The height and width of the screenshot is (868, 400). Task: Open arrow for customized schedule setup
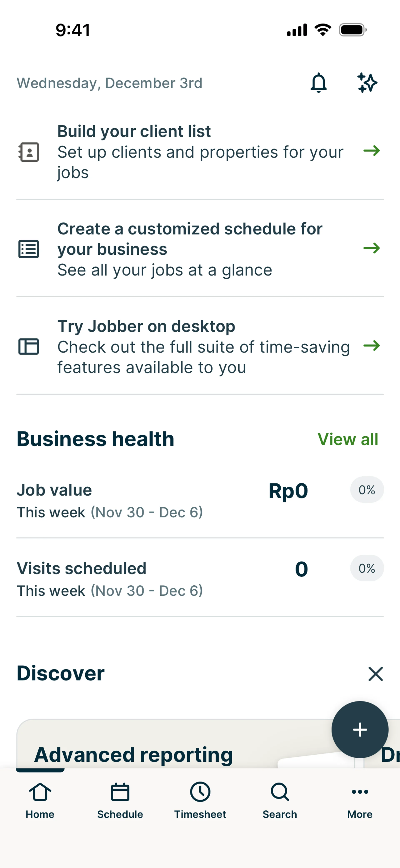pos(372,248)
